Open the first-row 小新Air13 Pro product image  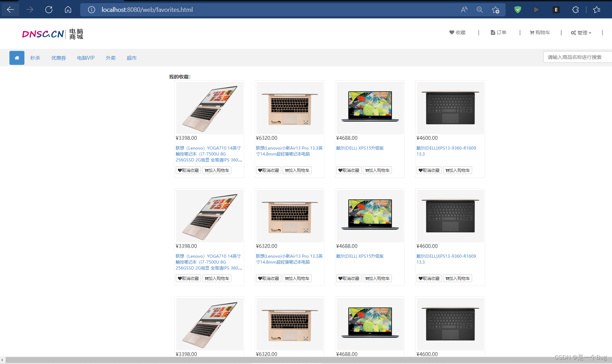pyautogui.click(x=290, y=108)
